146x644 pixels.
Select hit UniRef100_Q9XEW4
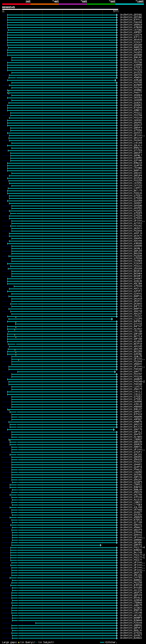click(131, 55)
